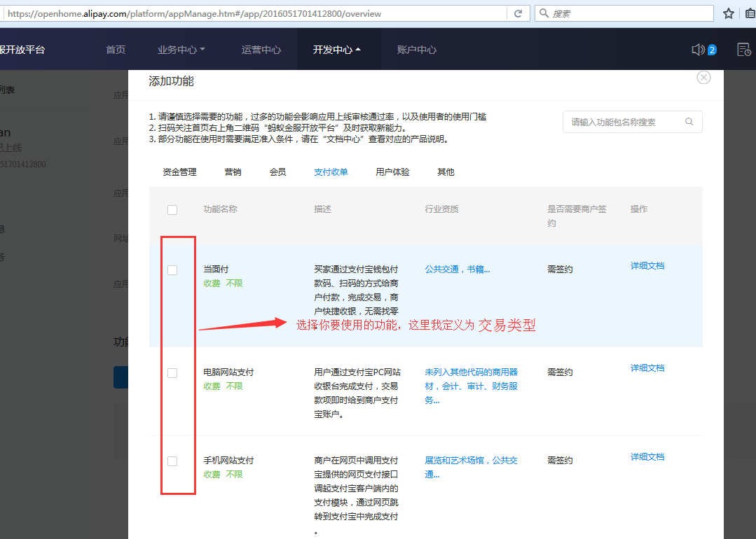The width and height of the screenshot is (756, 539).
Task: Check the 当面付 checkbox
Action: (x=172, y=270)
